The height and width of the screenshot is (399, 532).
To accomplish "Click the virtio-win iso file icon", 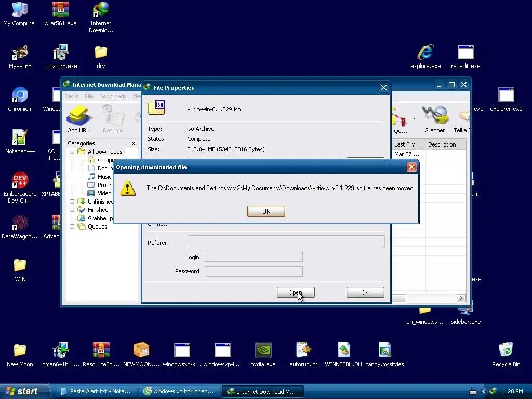I will (156, 108).
